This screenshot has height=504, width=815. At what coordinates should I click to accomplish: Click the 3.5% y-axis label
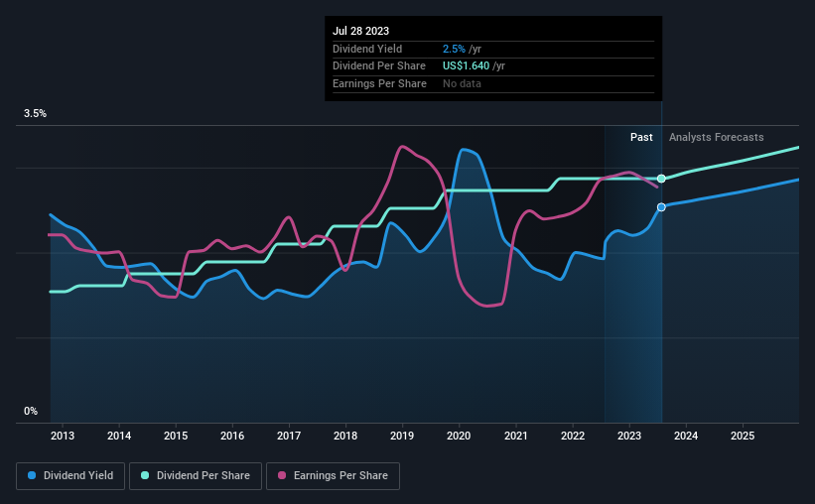(x=35, y=114)
